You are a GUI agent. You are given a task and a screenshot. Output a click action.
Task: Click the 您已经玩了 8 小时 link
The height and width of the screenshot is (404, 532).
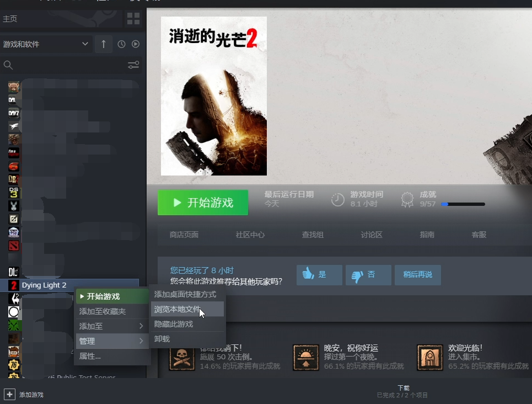tap(202, 270)
